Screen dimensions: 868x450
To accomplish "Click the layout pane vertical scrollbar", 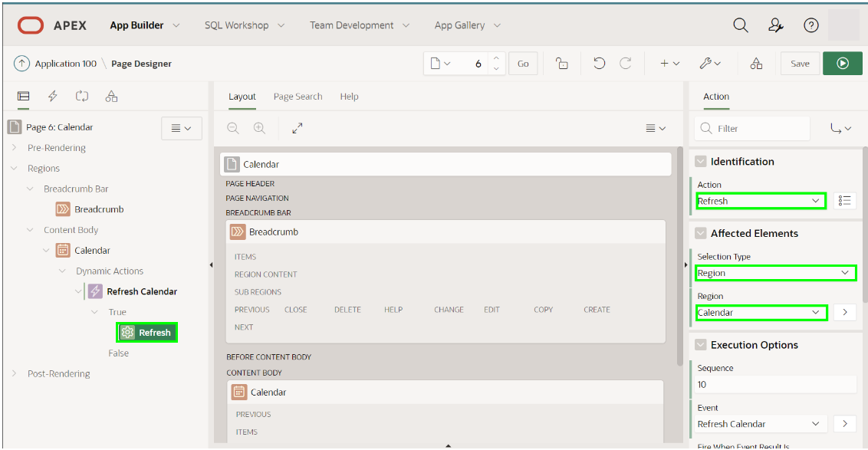I will point(680,256).
